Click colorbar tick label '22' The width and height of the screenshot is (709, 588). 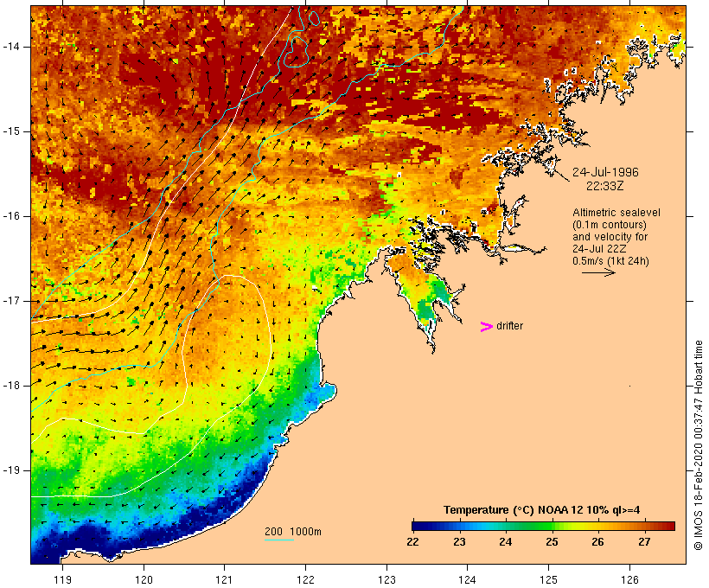(412, 542)
